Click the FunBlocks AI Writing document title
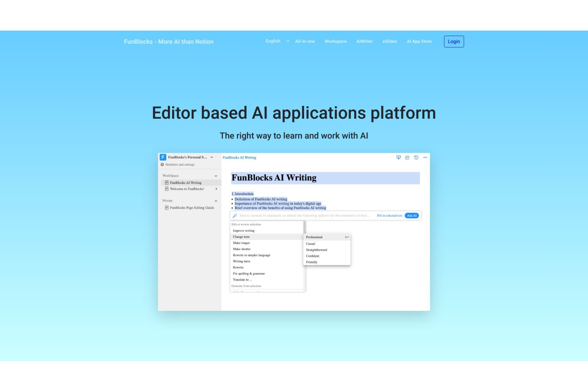This screenshot has width=588, height=392. [274, 178]
